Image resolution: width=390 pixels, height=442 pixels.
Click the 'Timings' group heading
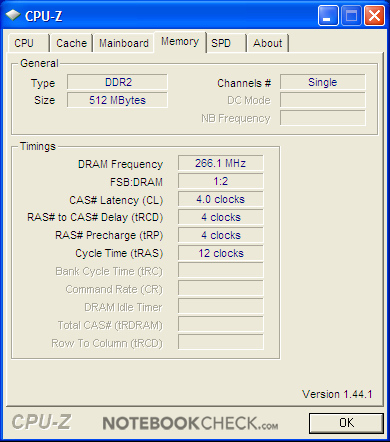(x=38, y=147)
